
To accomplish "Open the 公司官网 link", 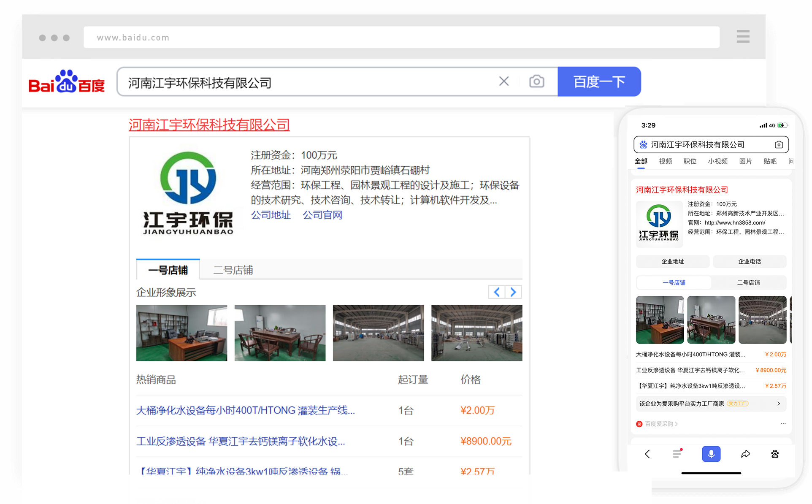I will click(322, 215).
